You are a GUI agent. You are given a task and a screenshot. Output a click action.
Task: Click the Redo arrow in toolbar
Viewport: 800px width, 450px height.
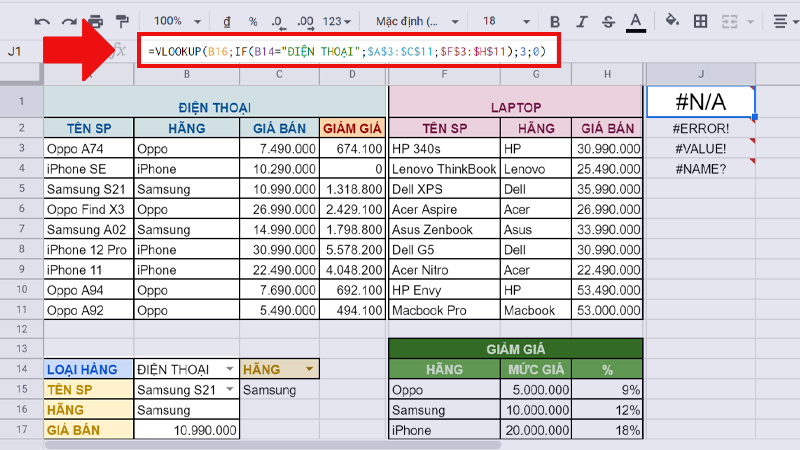(x=69, y=21)
